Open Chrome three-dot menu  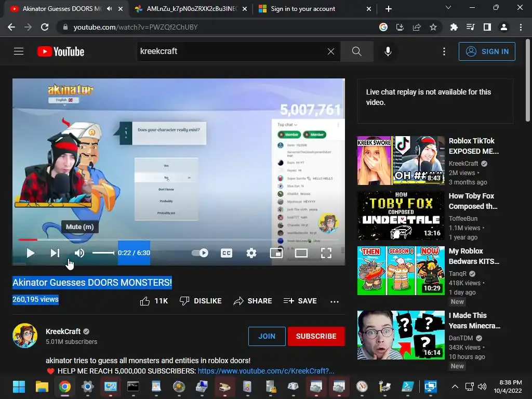click(x=521, y=27)
